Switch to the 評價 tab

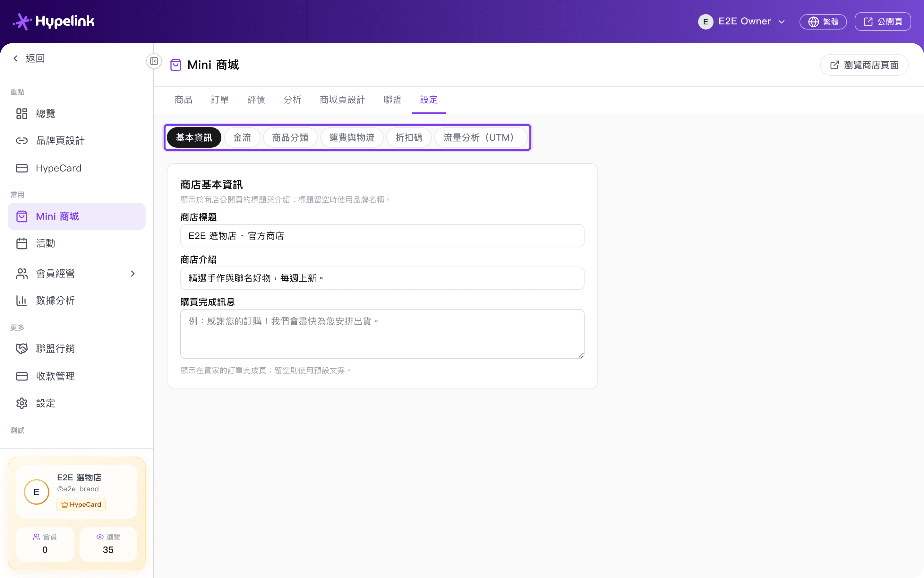[x=256, y=100]
